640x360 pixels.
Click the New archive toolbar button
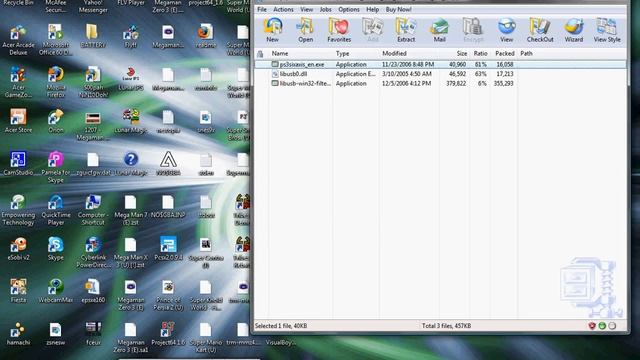273,30
